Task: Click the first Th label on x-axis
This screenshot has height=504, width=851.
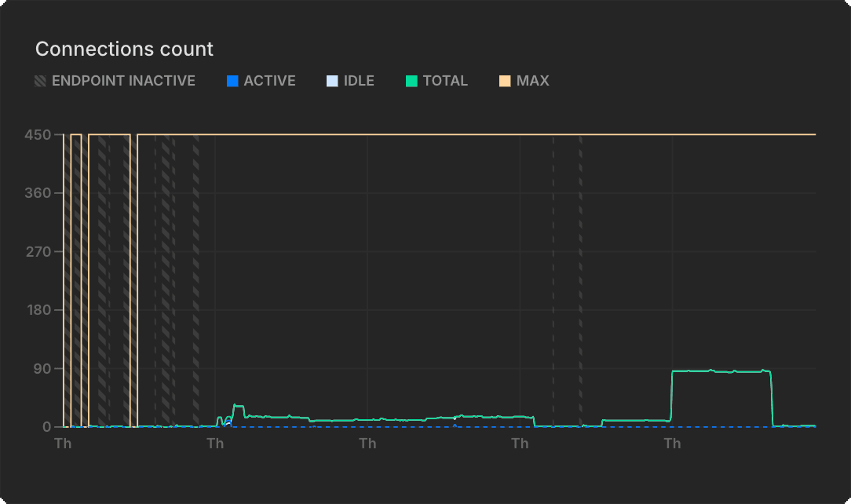Action: point(63,443)
